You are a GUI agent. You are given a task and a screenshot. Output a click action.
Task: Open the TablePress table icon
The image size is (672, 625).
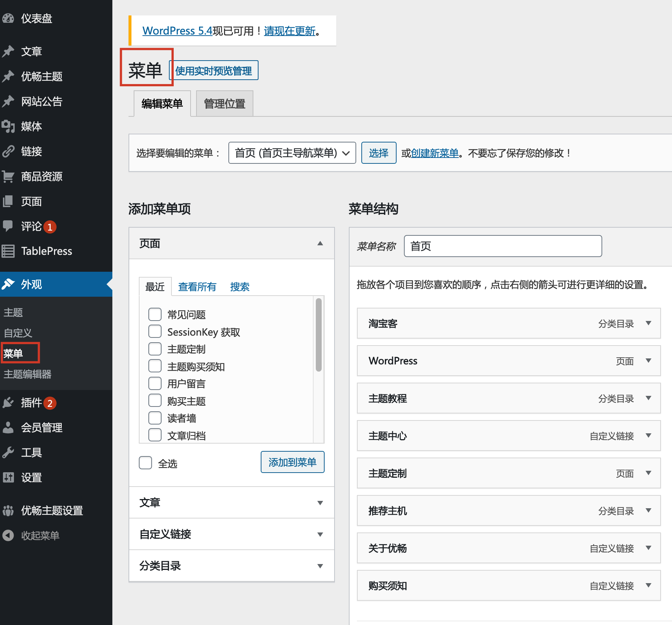point(8,251)
